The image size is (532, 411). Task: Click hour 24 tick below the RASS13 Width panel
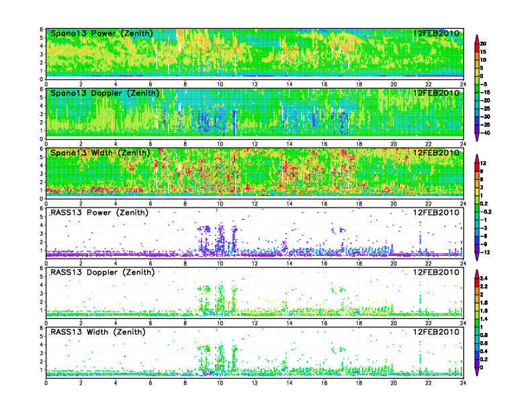point(462,383)
